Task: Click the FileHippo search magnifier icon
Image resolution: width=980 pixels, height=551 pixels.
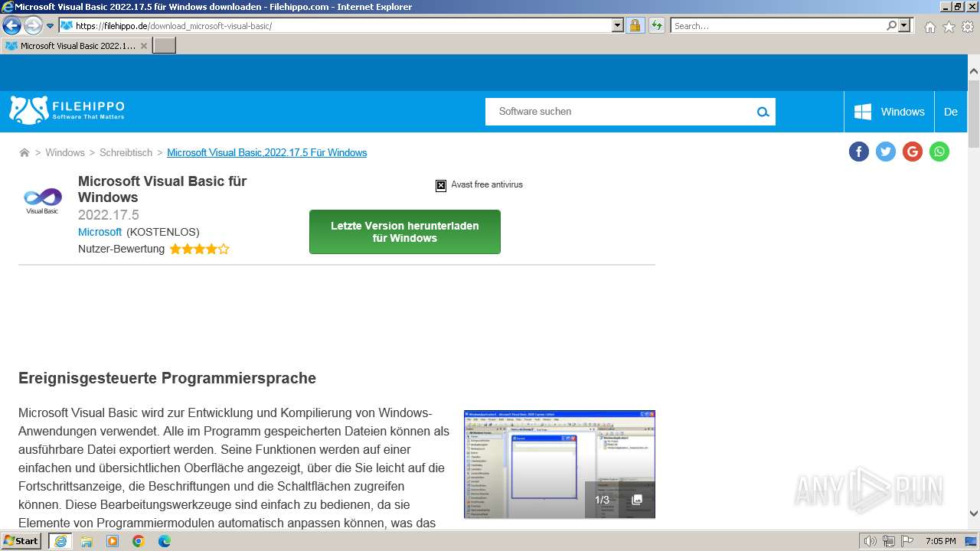Action: 763,112
